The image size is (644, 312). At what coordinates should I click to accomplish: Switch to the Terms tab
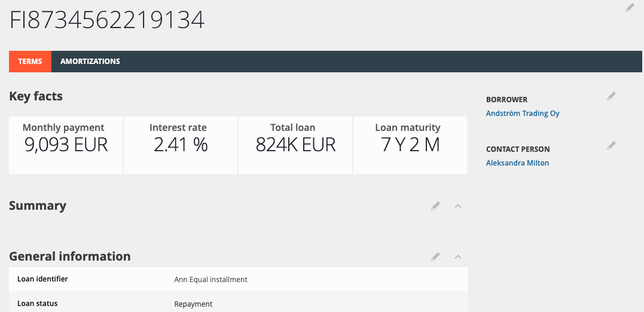[x=30, y=62]
